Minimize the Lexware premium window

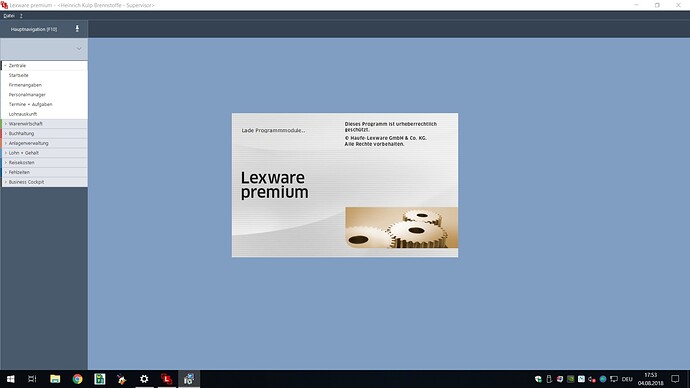[636, 5]
